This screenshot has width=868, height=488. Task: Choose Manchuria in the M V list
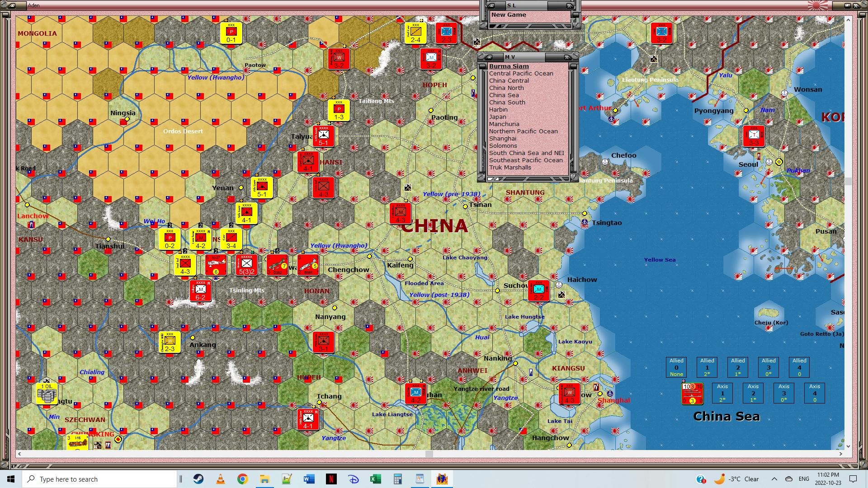tap(504, 124)
